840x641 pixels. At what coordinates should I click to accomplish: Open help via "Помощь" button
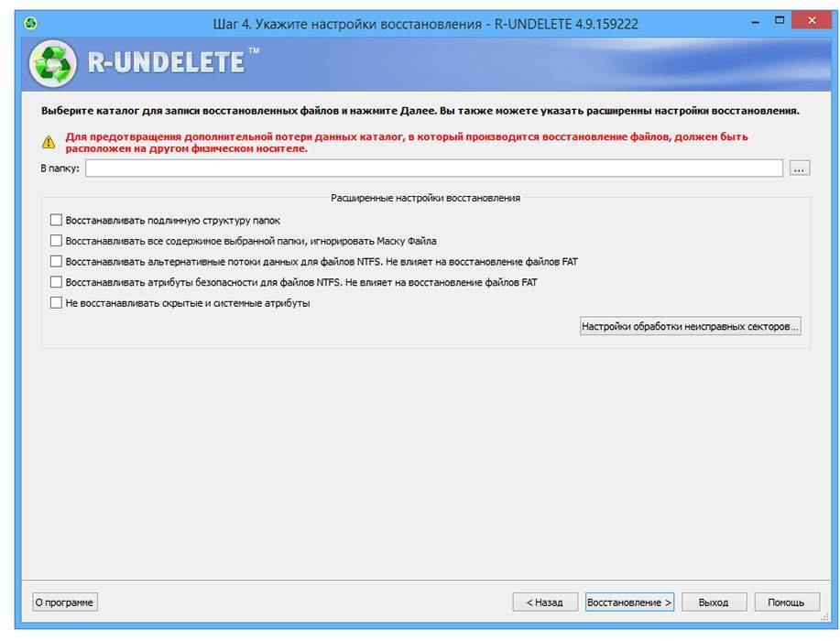[x=787, y=602]
